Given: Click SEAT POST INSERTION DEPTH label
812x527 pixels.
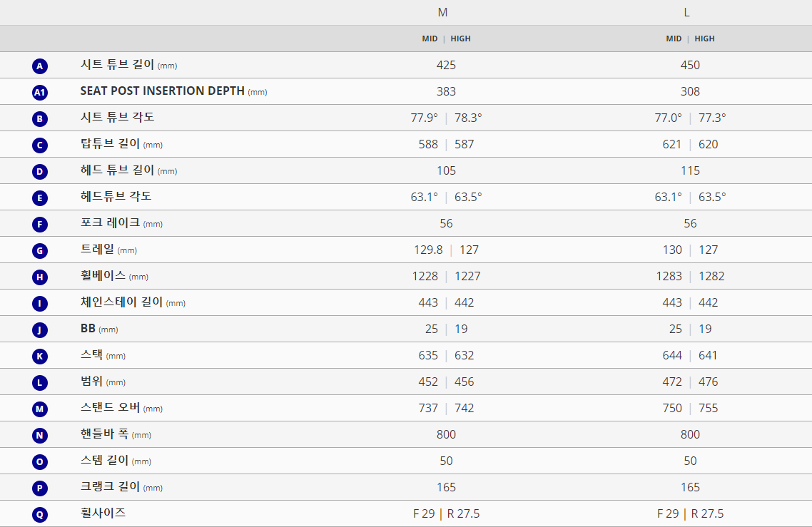Looking at the screenshot, I should pos(162,91).
